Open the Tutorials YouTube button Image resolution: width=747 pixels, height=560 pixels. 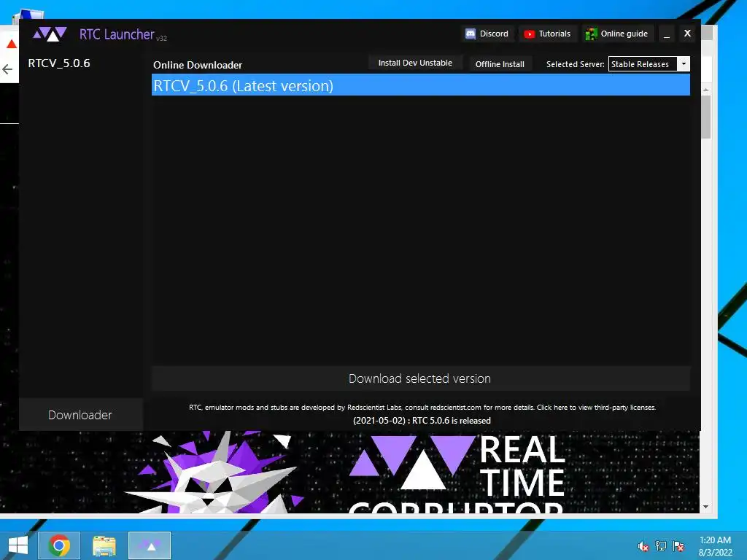pyautogui.click(x=548, y=34)
